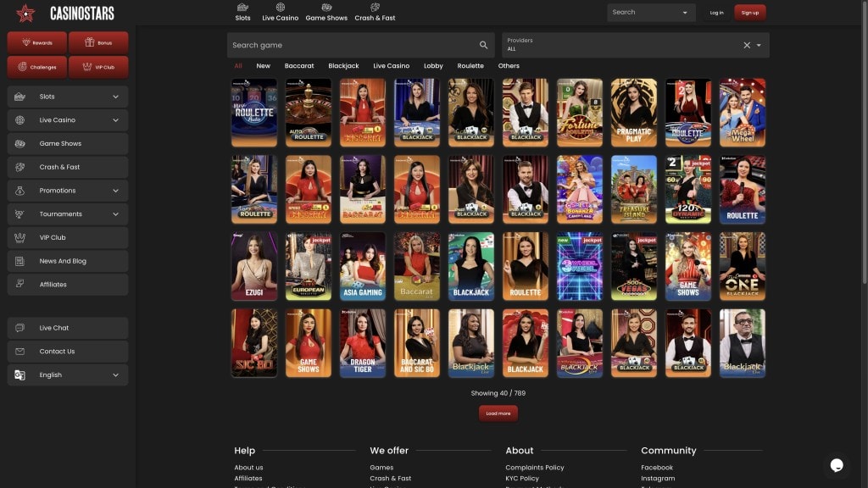The image size is (868, 488).
Task: Select the Lobby category tab
Action: click(433, 66)
